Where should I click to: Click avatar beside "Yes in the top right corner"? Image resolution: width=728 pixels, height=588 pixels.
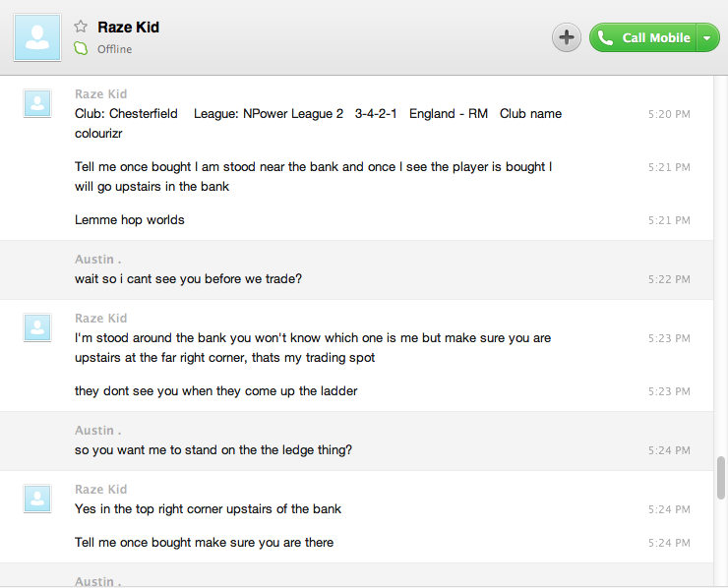point(37,499)
